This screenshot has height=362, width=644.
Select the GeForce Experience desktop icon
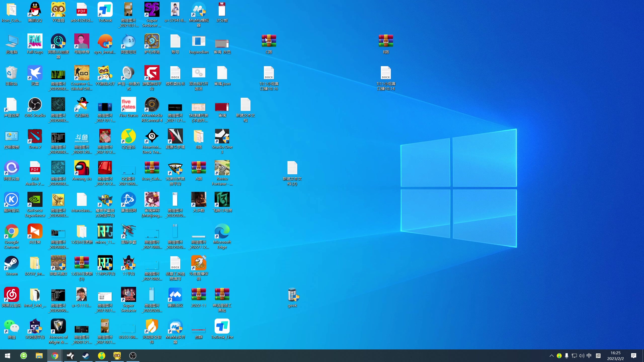(35, 205)
